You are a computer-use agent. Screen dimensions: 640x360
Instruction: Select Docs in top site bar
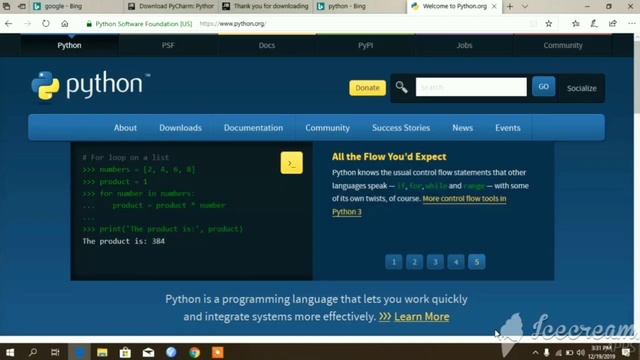pos(267,45)
